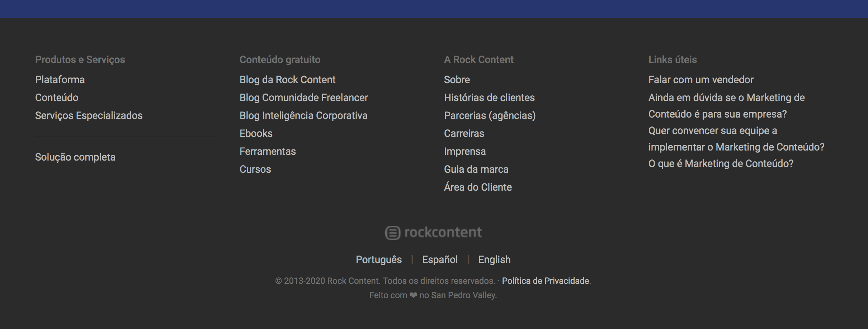Screen dimensions: 868x329
Task: Open the Ebooks link
Action: (x=256, y=133)
